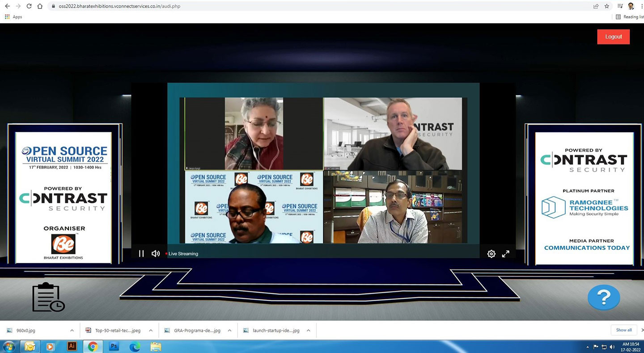Open media player from taskbar
The height and width of the screenshot is (353, 644).
(x=51, y=347)
